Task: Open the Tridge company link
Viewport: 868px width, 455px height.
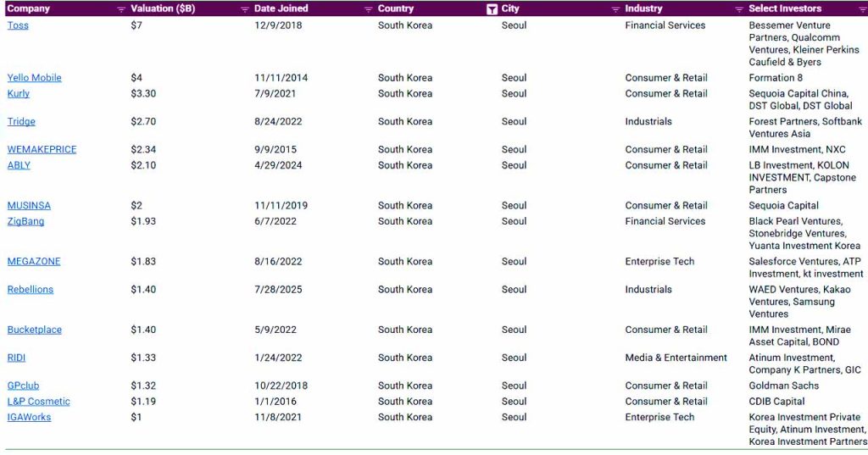Action: tap(21, 122)
